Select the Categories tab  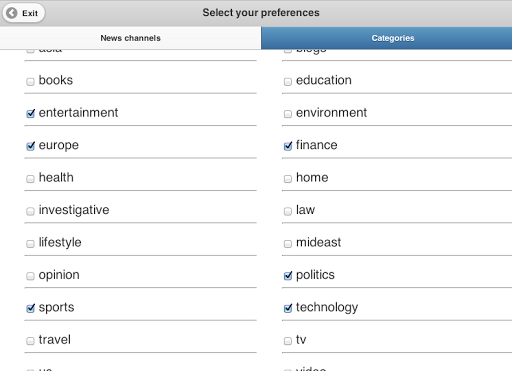(387, 38)
